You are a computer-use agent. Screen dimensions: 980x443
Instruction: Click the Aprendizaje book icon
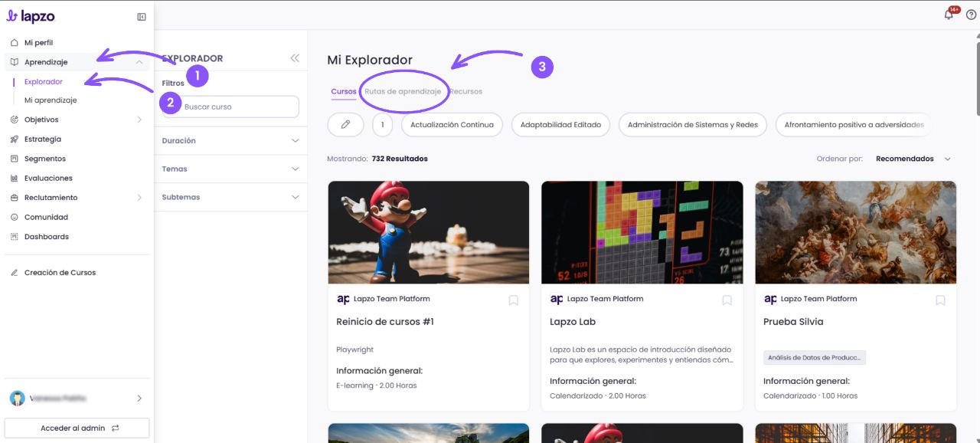(x=15, y=62)
